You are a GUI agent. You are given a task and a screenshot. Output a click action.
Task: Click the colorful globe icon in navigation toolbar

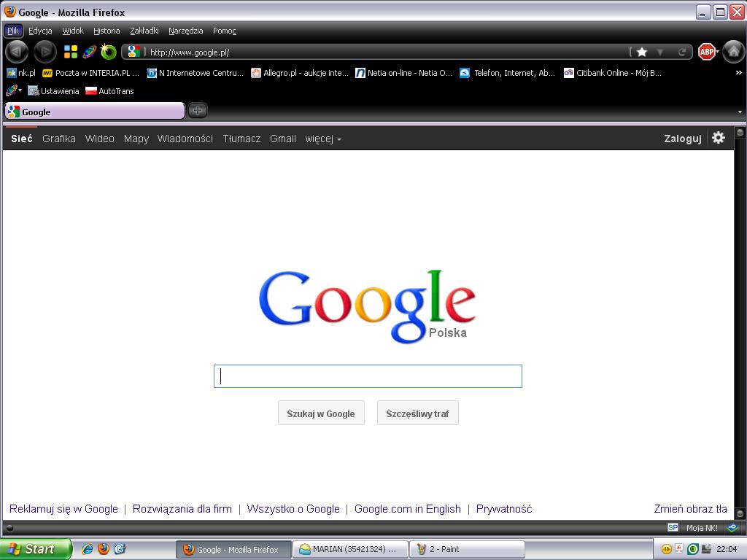[x=90, y=52]
